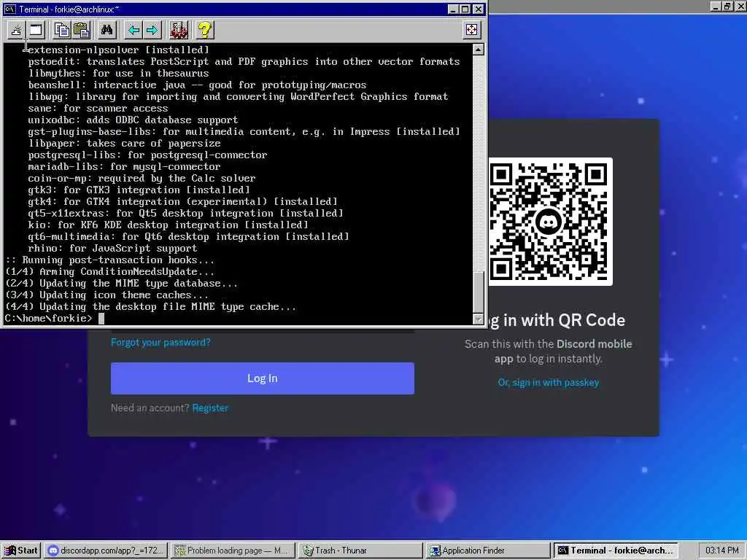Viewport: 747px width, 560px height.
Task: Switch to Application Finder taskbar window
Action: (487, 551)
